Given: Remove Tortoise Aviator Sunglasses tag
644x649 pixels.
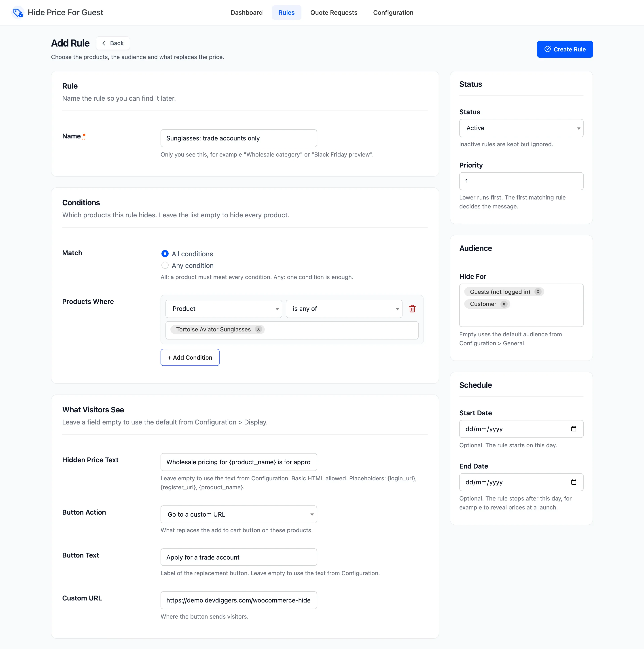Looking at the screenshot, I should pos(258,329).
